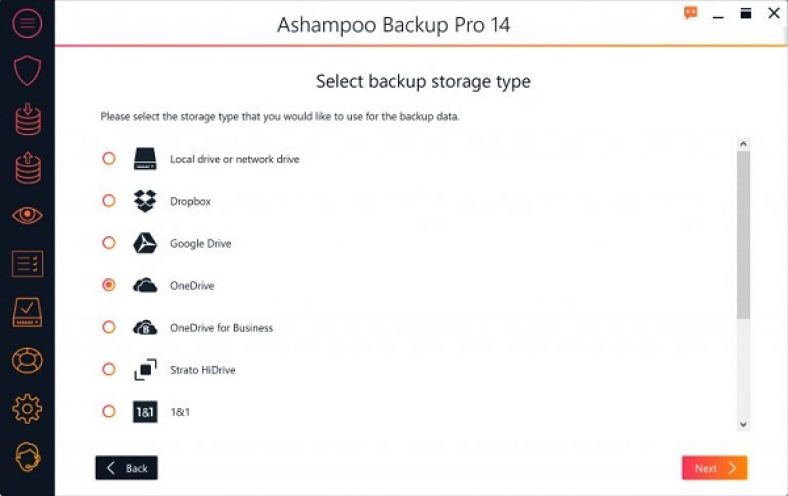Select OneDrive for Business radio button
Screen dimensions: 788x496
point(109,327)
